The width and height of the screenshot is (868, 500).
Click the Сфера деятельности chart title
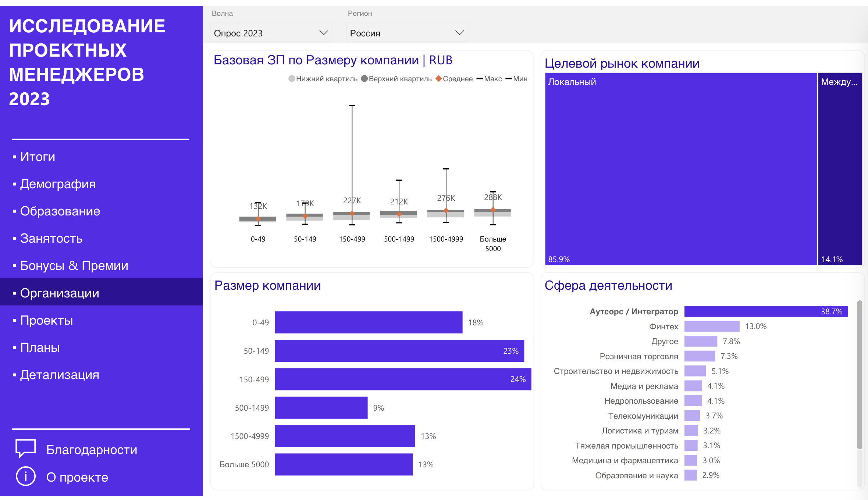pyautogui.click(x=608, y=285)
